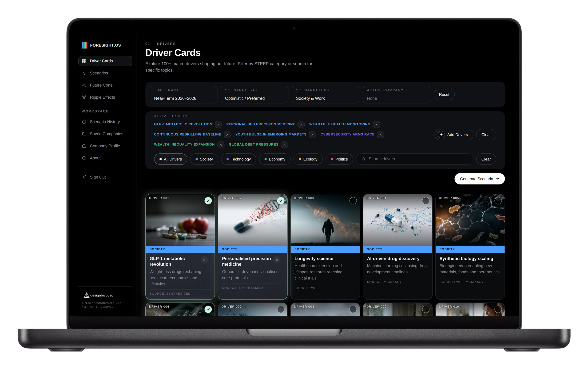588x376 pixels.
Task: Click the search magnifier icon in drivers search
Action: tap(363, 159)
